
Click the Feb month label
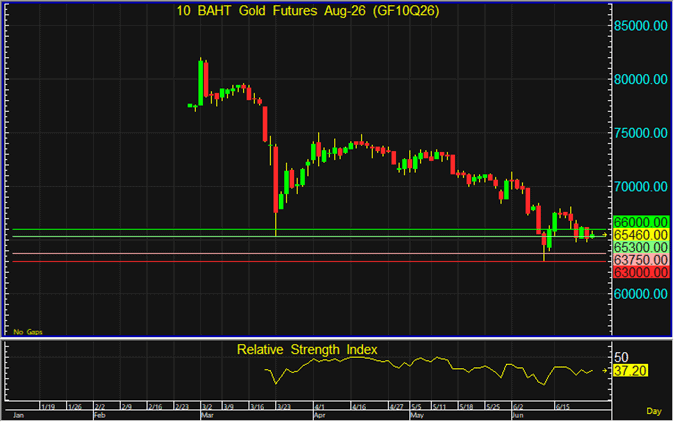[x=100, y=415]
